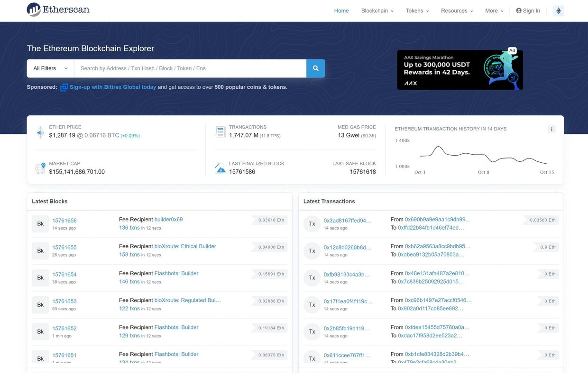
Task: Expand the Resources menu
Action: 457,10
